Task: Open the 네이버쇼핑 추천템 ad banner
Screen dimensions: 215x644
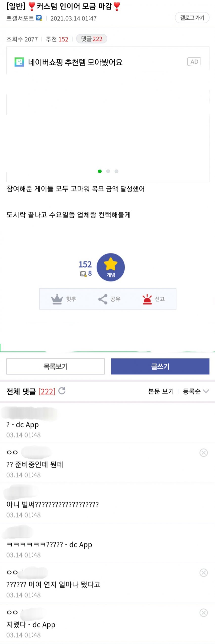Action: coord(75,62)
